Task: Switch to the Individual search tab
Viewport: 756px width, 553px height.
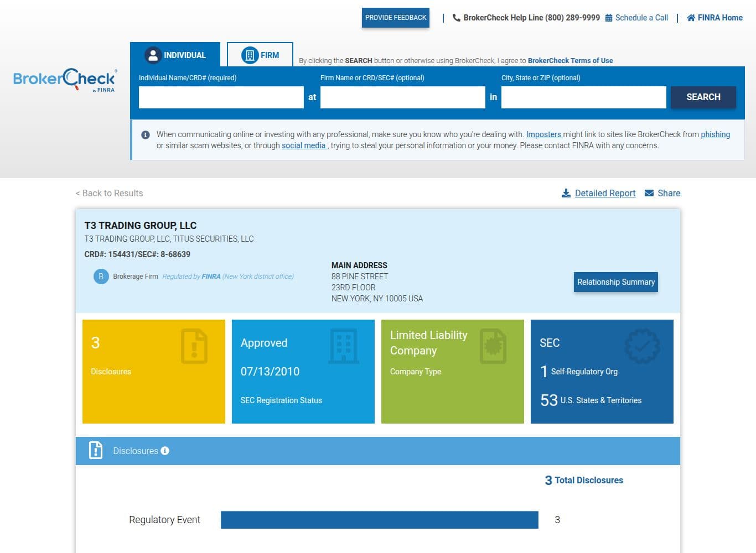Action: pyautogui.click(x=175, y=55)
